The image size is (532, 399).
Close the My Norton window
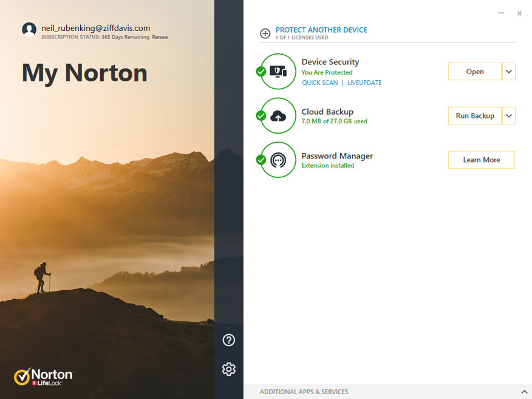click(519, 13)
